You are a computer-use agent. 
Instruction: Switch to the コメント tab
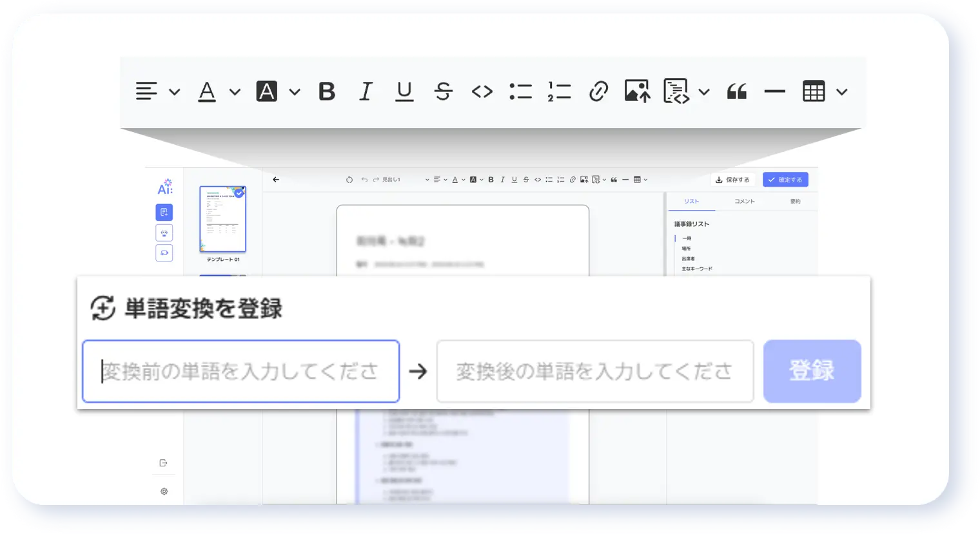coord(744,202)
